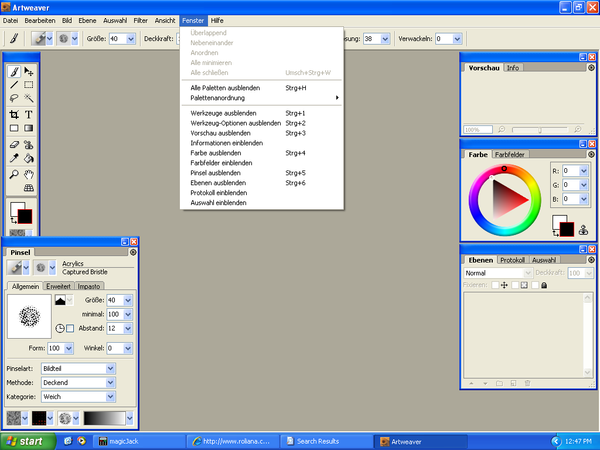Select the rectangular selection tool
This screenshot has height=450, width=600.
[29, 85]
